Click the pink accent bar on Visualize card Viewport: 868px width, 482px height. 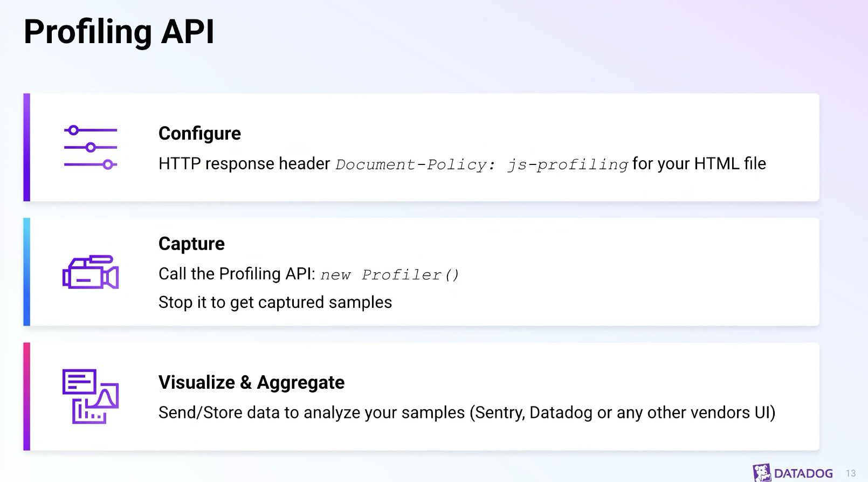pos(27,396)
